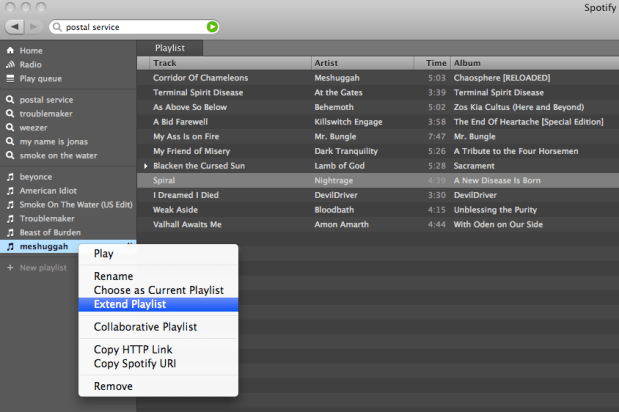
Task: Click the back navigation arrow
Action: point(15,27)
